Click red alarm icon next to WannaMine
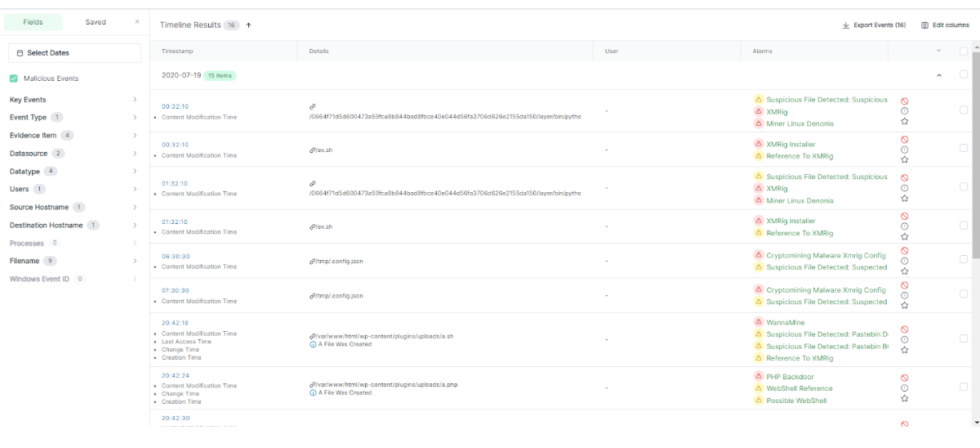Image resolution: width=980 pixels, height=448 pixels. point(758,323)
